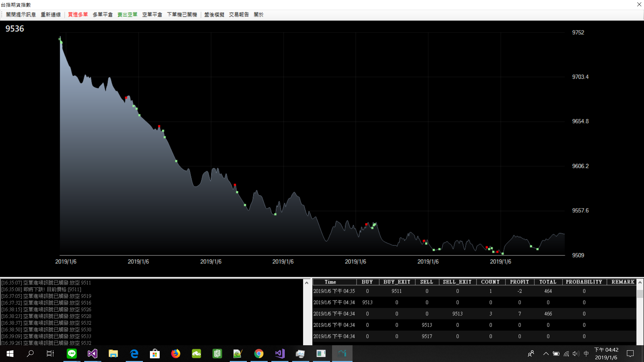Image resolution: width=644 pixels, height=362 pixels.
Task: Open Microsoft Store from taskbar
Action: tap(155, 354)
